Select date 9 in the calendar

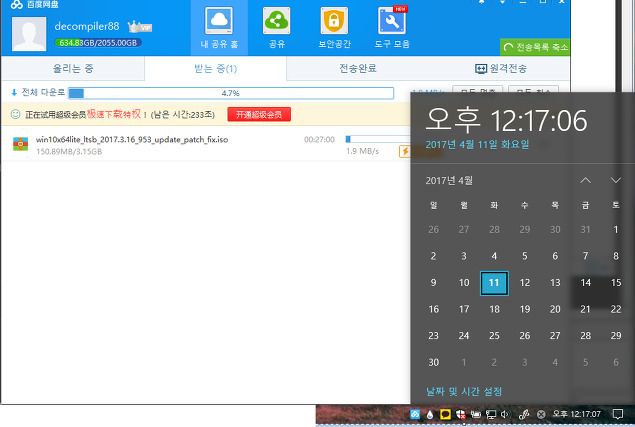point(433,283)
